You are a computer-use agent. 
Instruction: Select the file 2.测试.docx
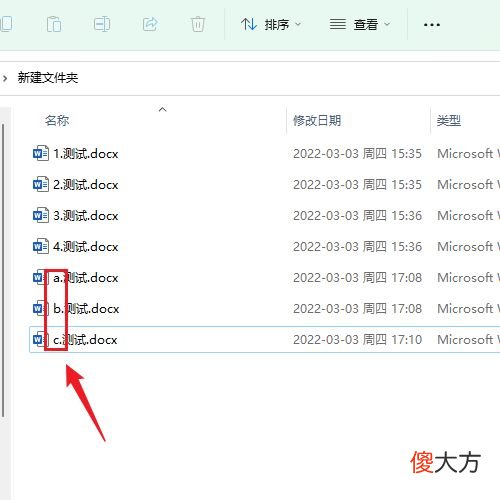(86, 185)
